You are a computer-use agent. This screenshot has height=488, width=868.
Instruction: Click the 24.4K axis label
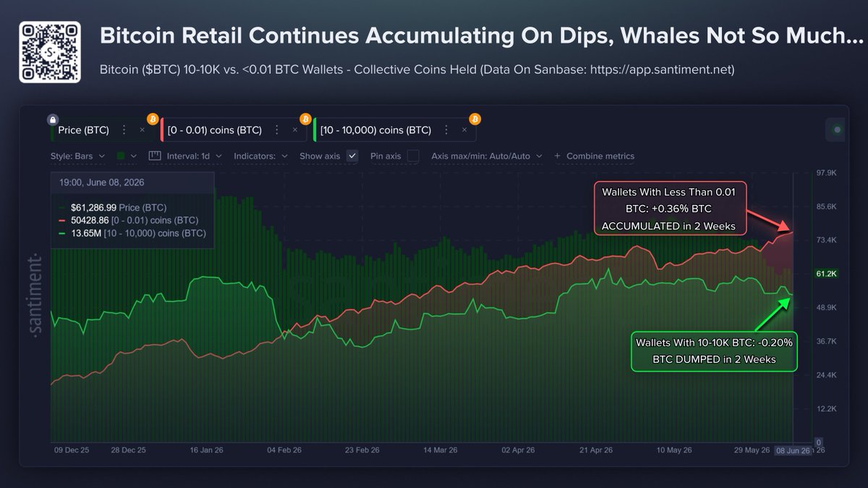point(826,375)
